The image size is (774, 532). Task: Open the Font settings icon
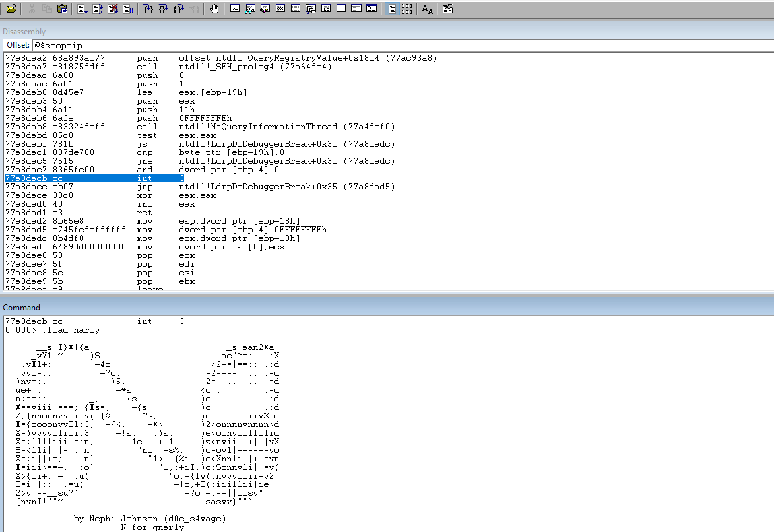[x=428, y=9]
